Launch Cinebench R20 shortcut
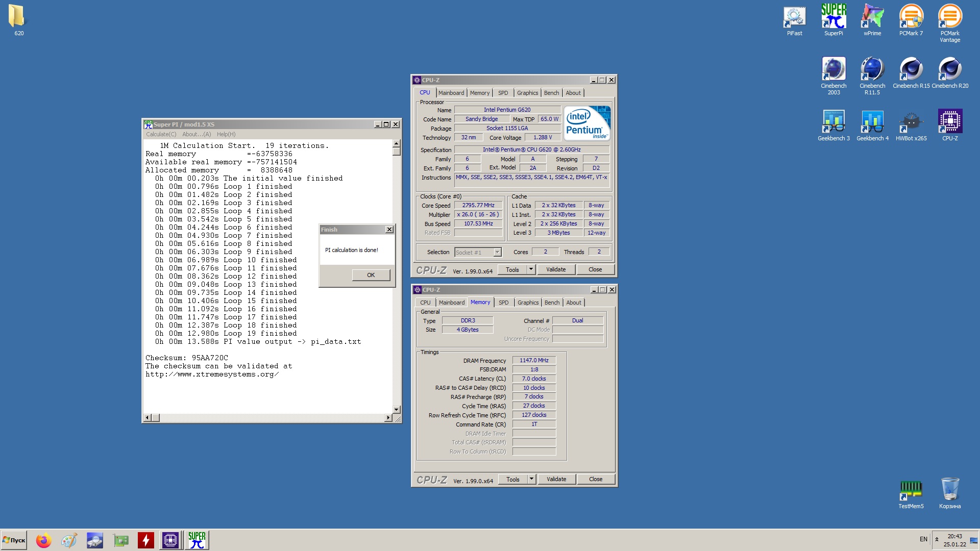980x551 pixels. tap(950, 72)
